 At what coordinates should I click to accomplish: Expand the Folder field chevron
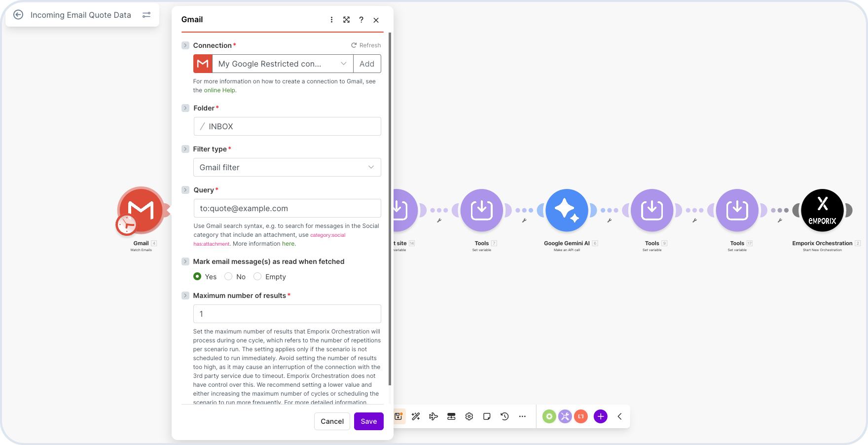[x=185, y=108]
